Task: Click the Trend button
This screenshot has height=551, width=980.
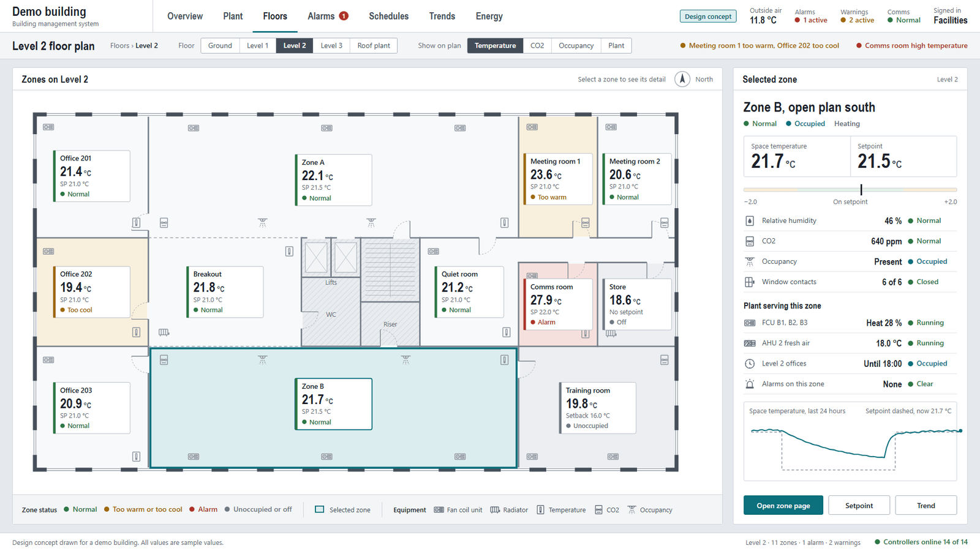Action: (925, 506)
